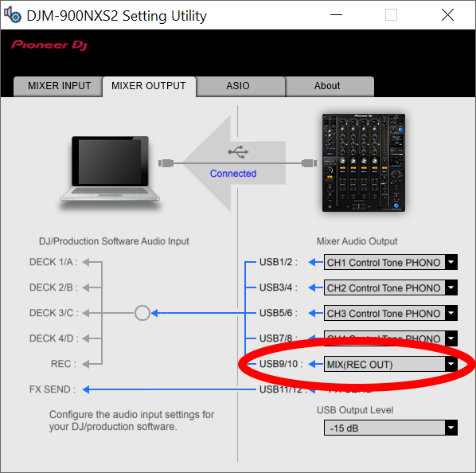Click the Pioneer DJ logo
Screen dimensions: 476x473
tap(50, 45)
